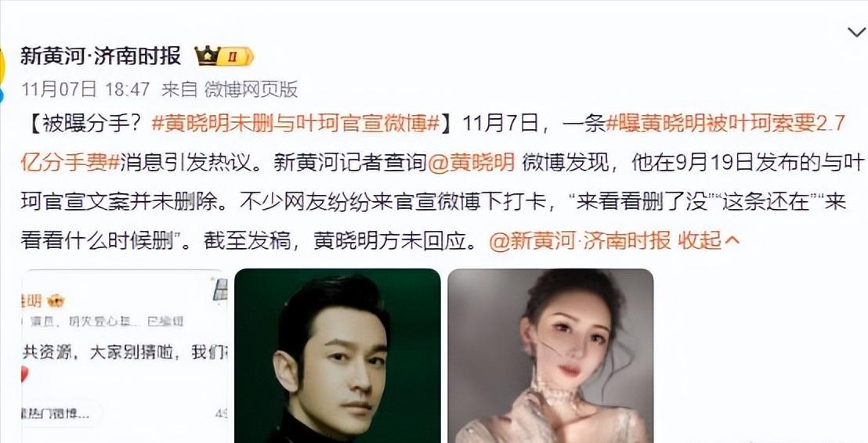Viewport: 868px width, 443px height.
Task: Click the @新黄河·济南时报 mention at post end
Action: 580,240
